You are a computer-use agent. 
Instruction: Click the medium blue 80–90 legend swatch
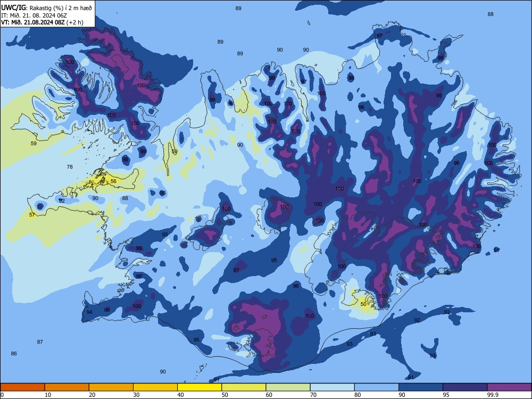pos(377,387)
